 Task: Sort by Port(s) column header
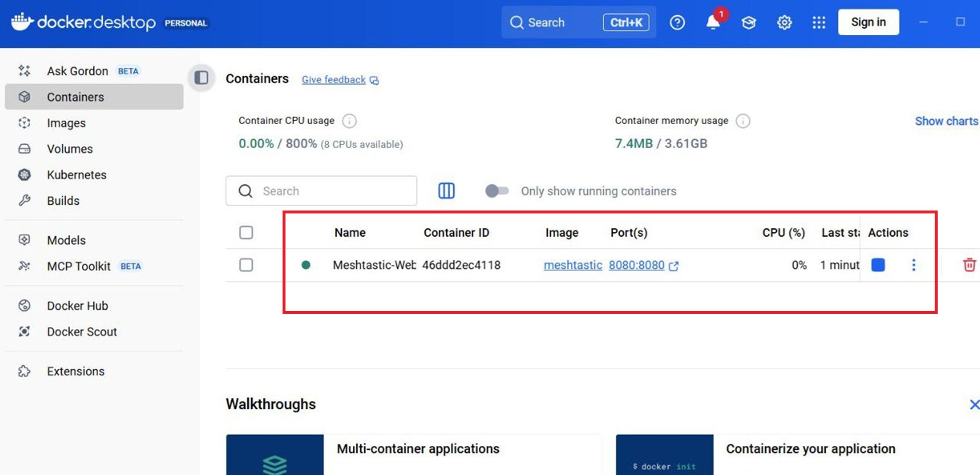(629, 233)
